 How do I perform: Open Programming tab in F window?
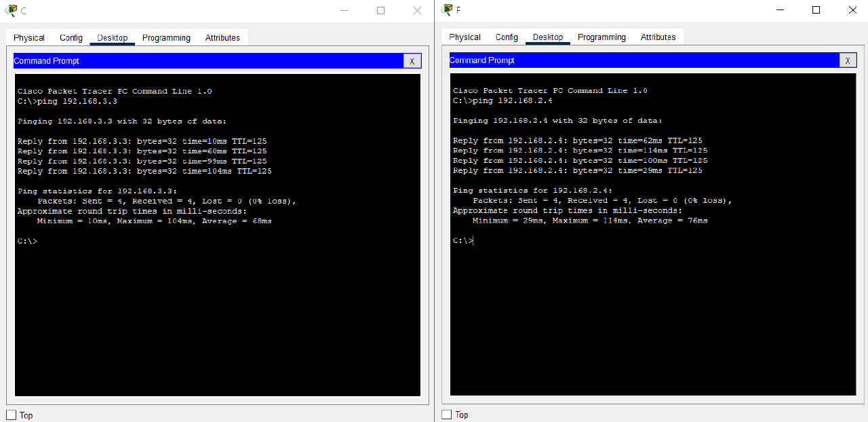[x=601, y=37]
